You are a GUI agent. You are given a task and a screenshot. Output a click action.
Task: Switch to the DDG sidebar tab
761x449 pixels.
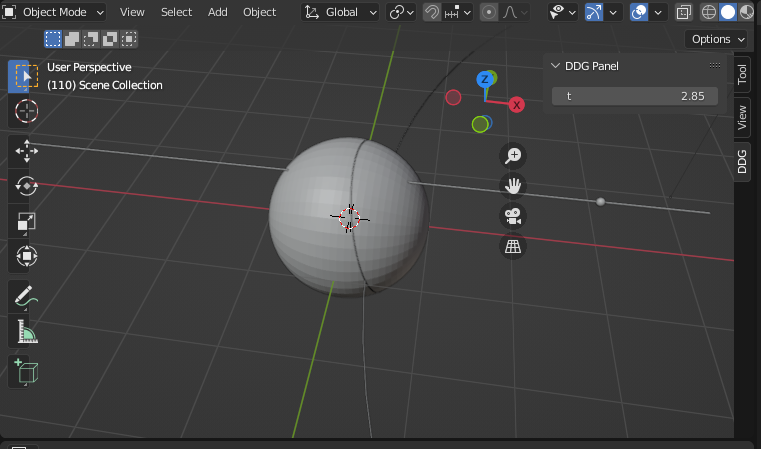(742, 161)
